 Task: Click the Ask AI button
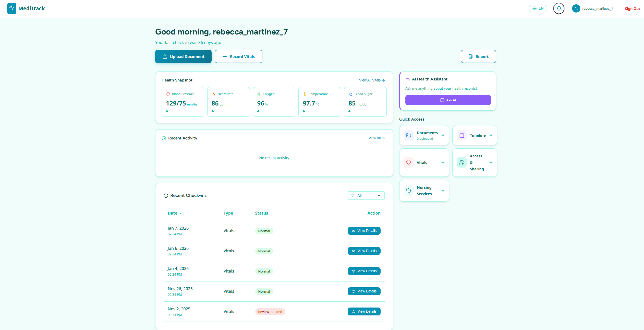click(x=448, y=100)
